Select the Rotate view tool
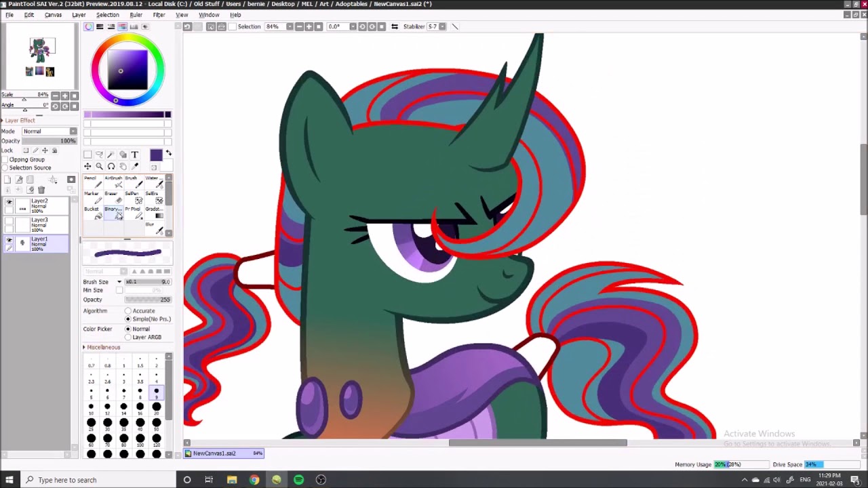 [x=111, y=166]
